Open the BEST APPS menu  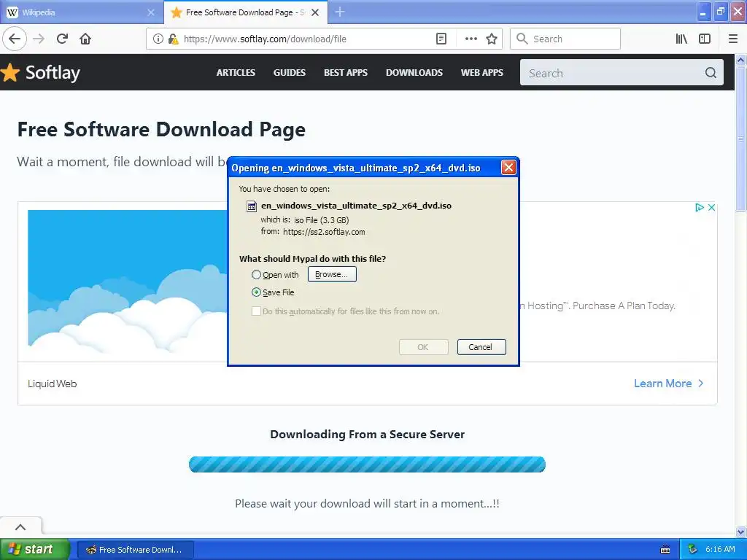[345, 73]
